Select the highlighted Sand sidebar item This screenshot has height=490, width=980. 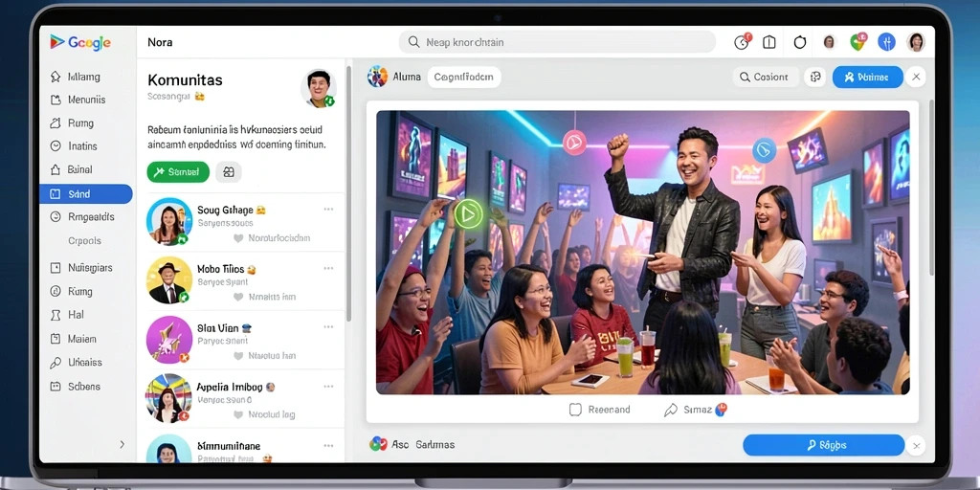pos(85,193)
